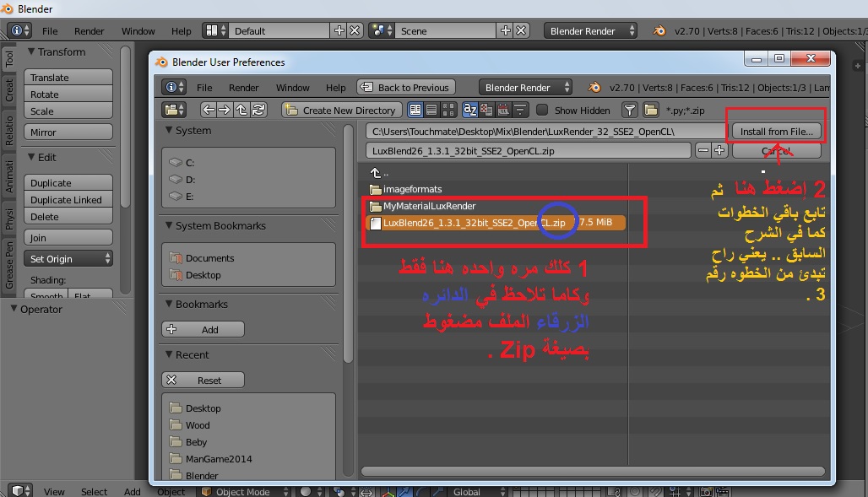
Task: Open the Set Origin dropdown
Action: 68,258
